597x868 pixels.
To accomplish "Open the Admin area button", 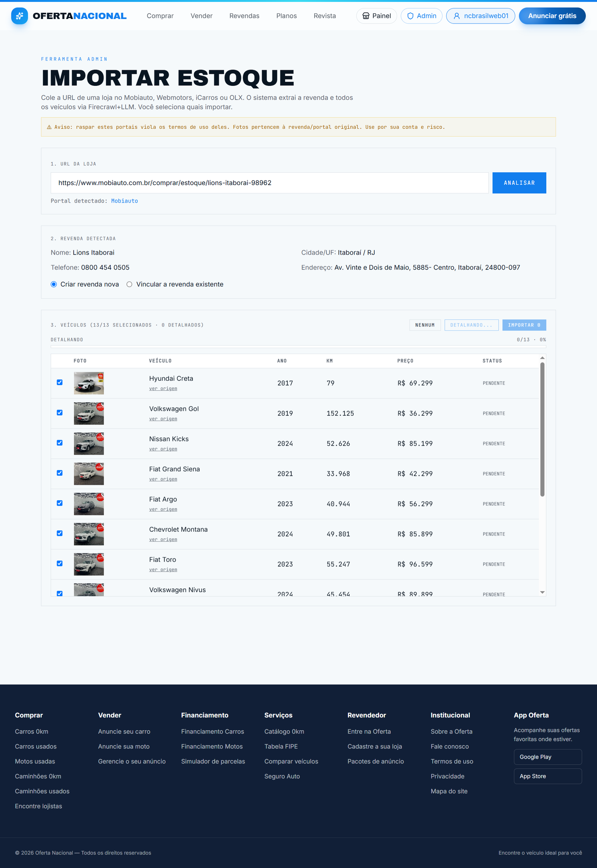I will point(422,16).
